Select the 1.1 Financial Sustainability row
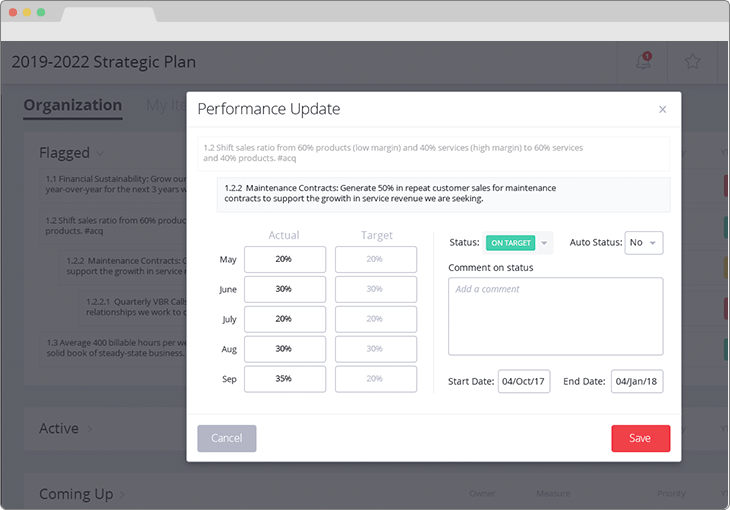This screenshot has width=730, height=510. point(115,184)
